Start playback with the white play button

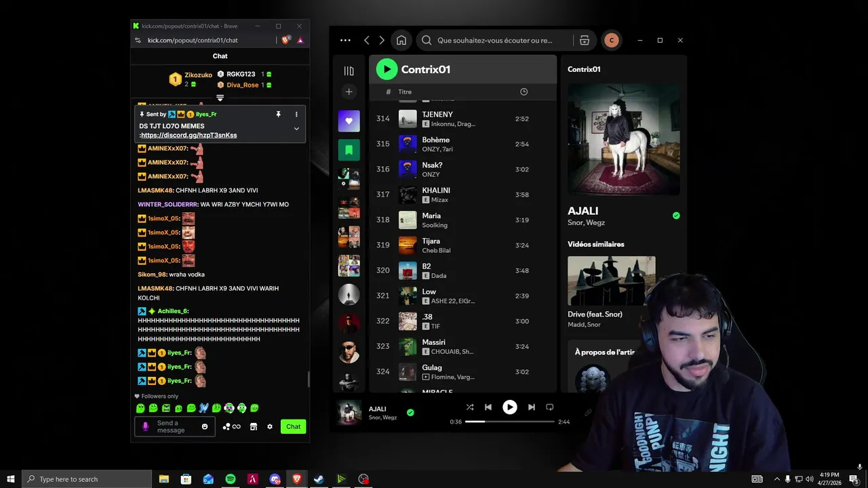[509, 407]
